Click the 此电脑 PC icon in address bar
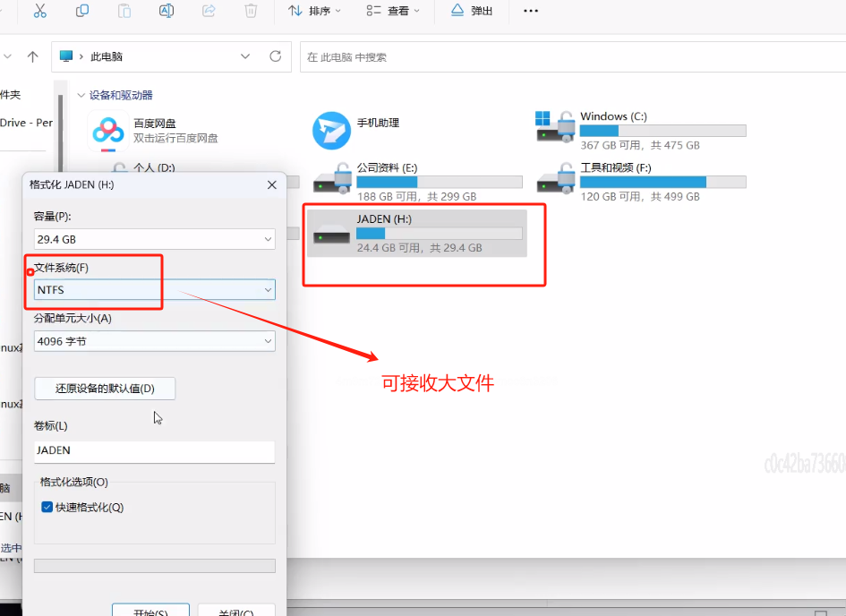 click(x=66, y=56)
